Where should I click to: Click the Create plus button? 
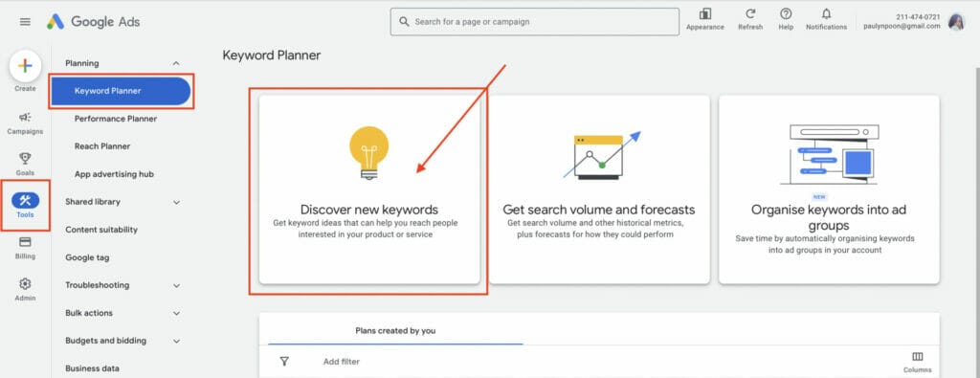coord(25,66)
